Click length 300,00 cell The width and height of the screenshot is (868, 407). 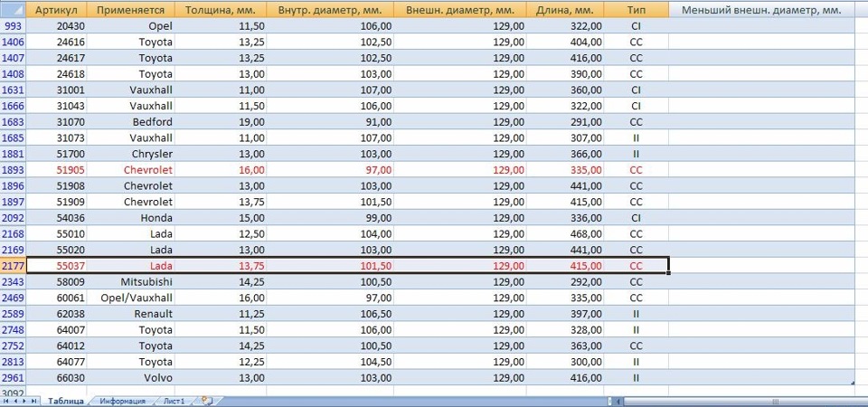[565, 362]
